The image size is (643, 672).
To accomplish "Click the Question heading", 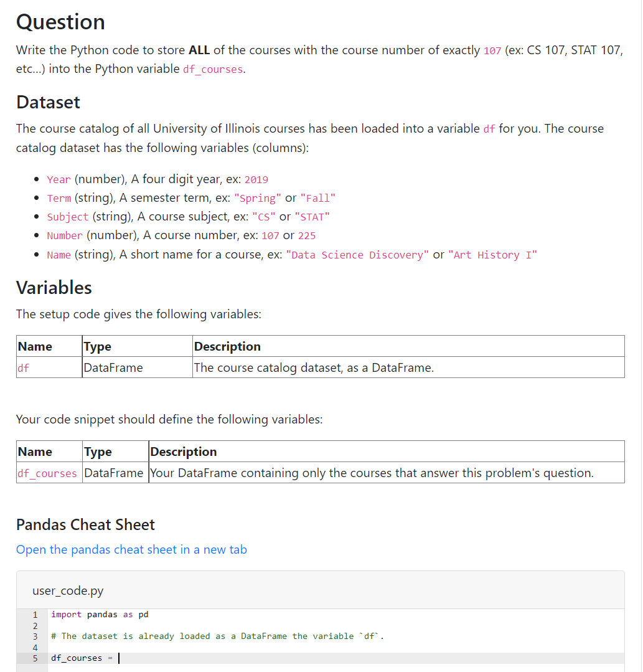I will coord(60,21).
